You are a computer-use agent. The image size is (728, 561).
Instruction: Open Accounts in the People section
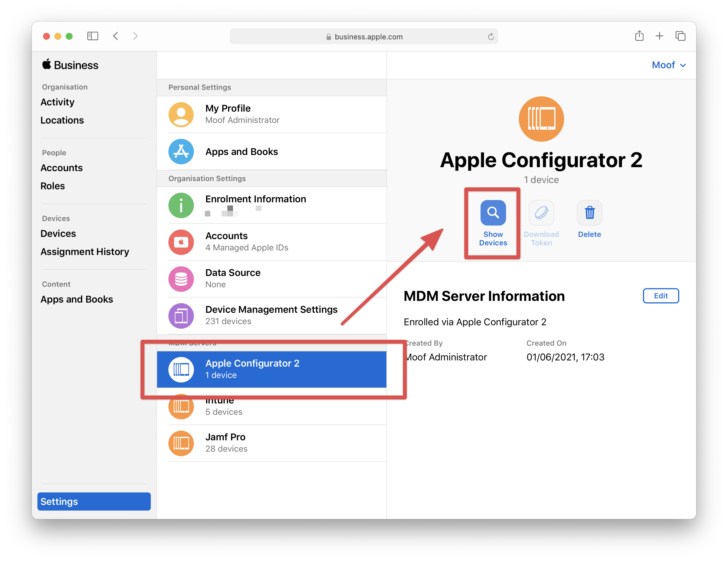[61, 168]
